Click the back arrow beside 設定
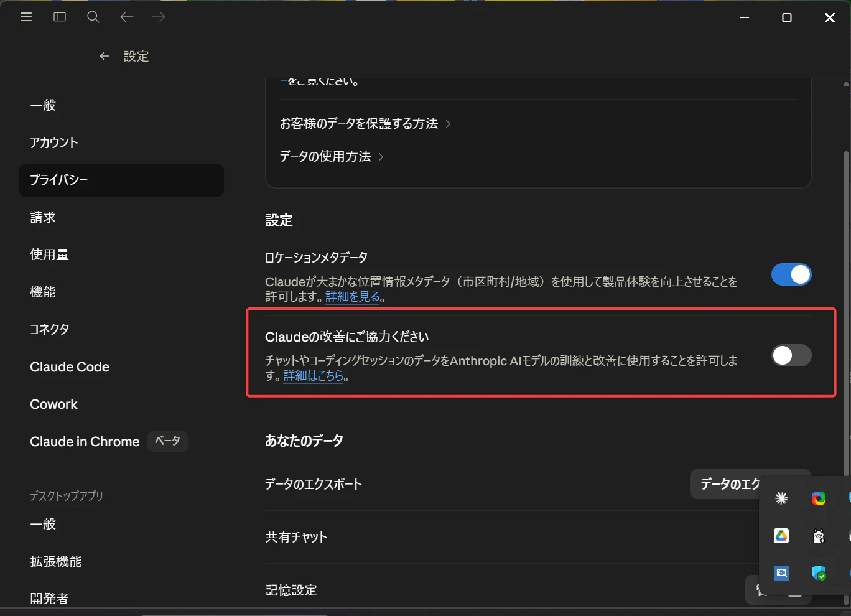 pyautogui.click(x=105, y=56)
